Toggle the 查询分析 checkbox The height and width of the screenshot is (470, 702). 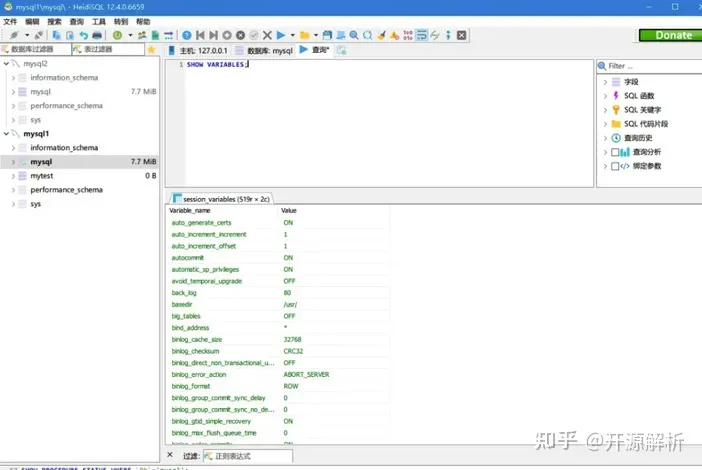click(x=615, y=152)
